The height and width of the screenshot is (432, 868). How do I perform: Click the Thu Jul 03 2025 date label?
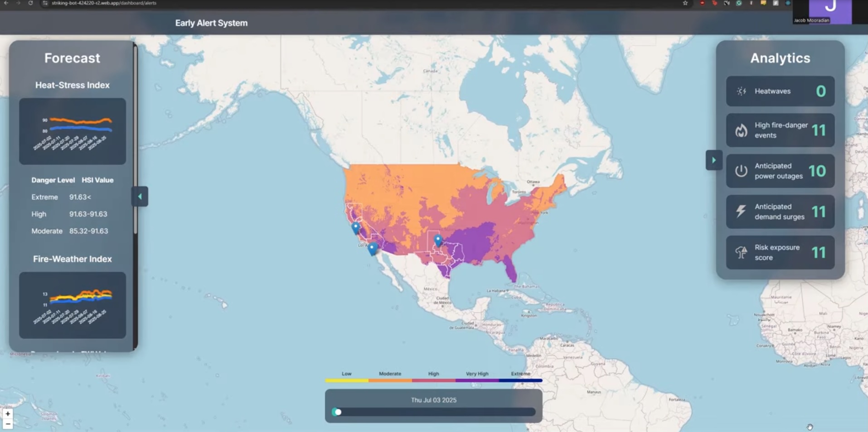[434, 400]
